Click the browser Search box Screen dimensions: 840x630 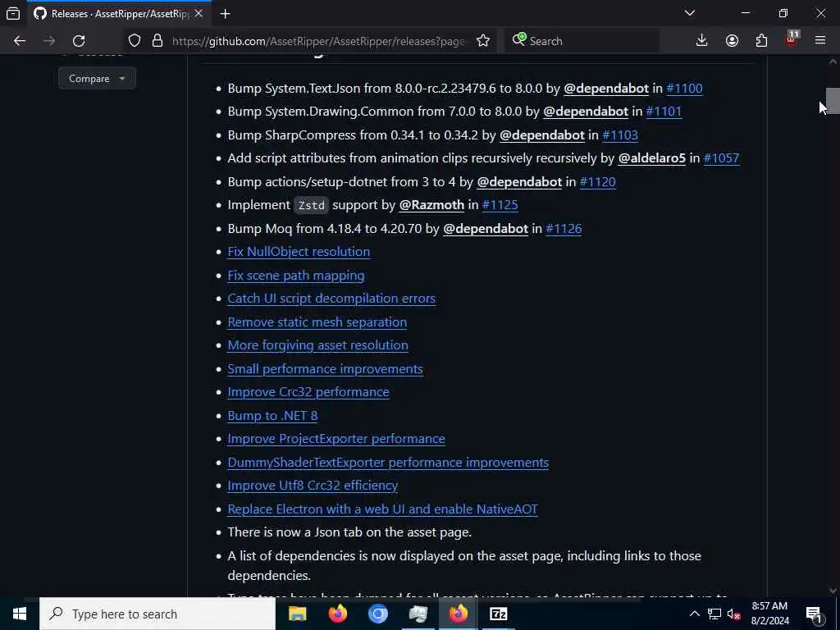583,41
